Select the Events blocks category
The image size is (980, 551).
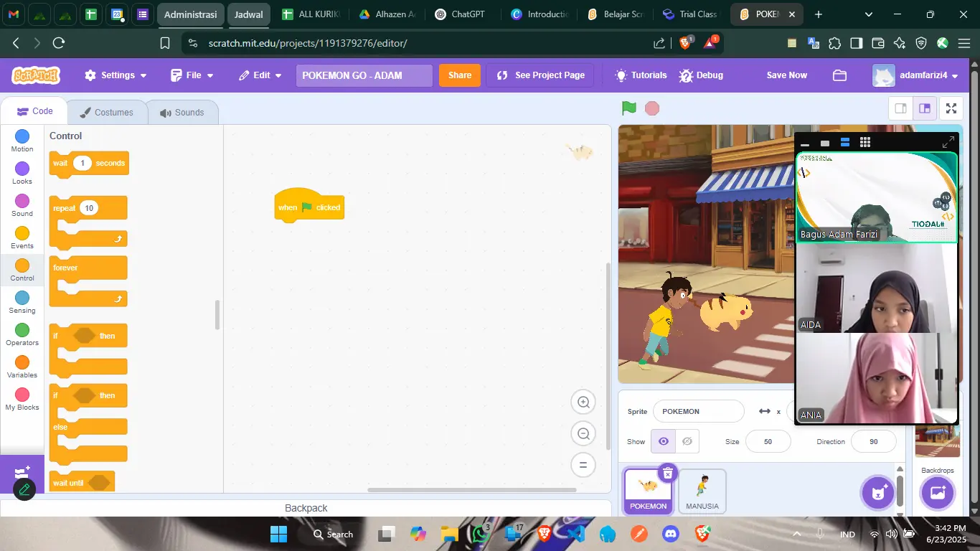click(22, 237)
